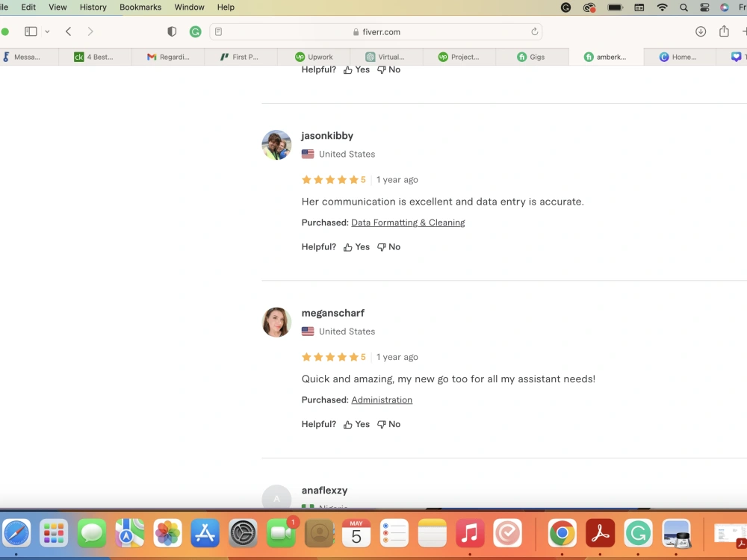Open the Safari sidebar

pos(28,31)
